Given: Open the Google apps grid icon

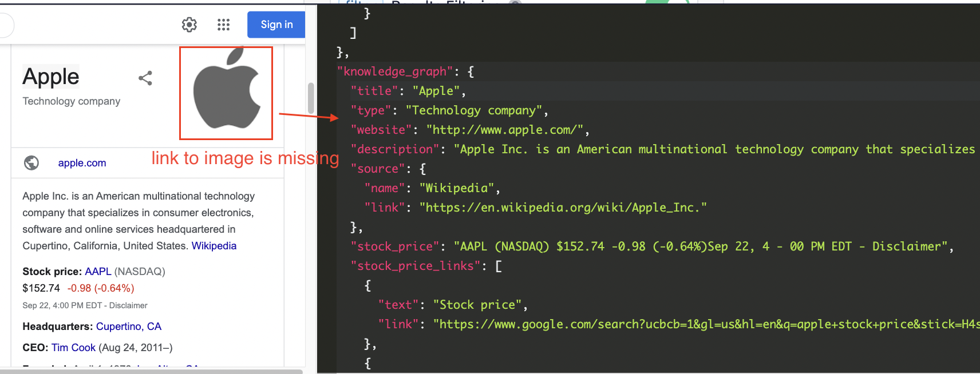Looking at the screenshot, I should [x=224, y=25].
